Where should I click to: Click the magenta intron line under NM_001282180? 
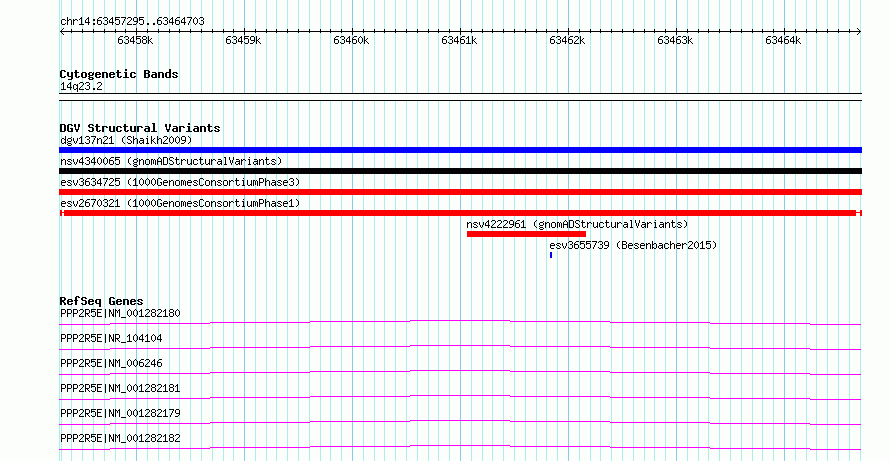coord(460,321)
